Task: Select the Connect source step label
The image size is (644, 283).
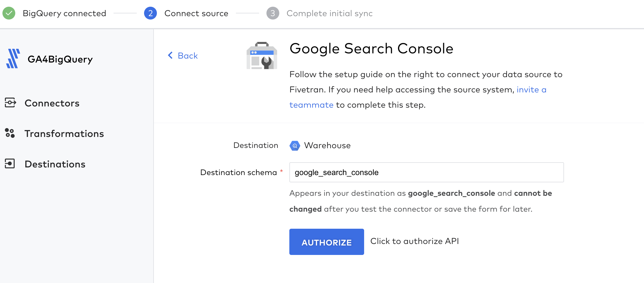Action: pyautogui.click(x=196, y=13)
